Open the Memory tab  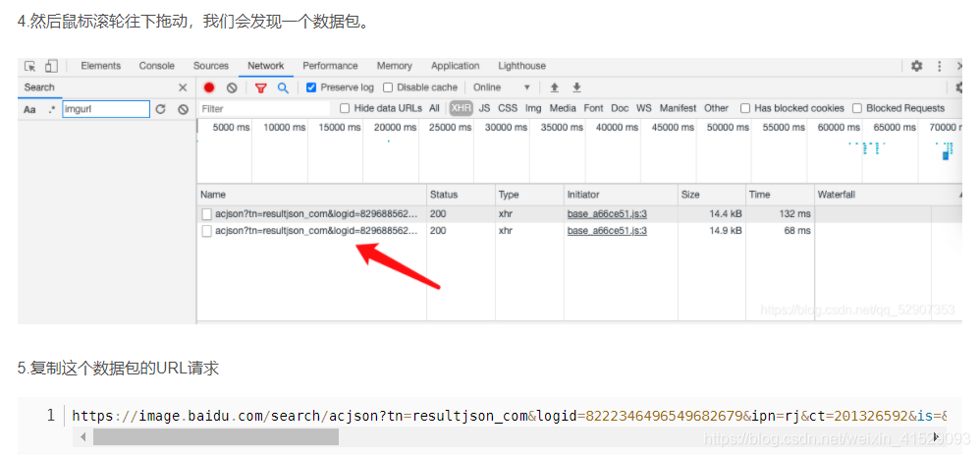(395, 66)
